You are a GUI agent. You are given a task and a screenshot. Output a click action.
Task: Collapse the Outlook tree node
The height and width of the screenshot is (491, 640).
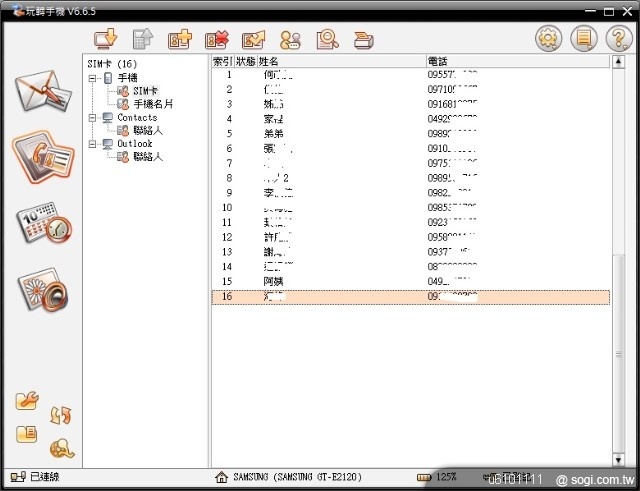pyautogui.click(x=93, y=144)
